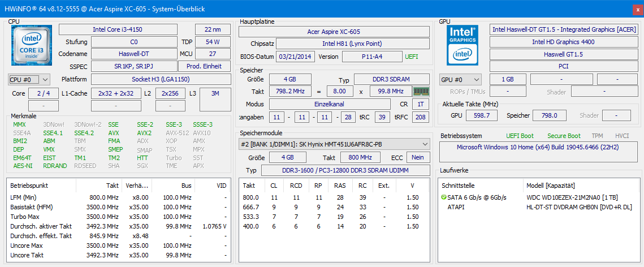Open the CPU #0 selector dropdown
The width and height of the screenshot is (644, 267).
[x=29, y=80]
